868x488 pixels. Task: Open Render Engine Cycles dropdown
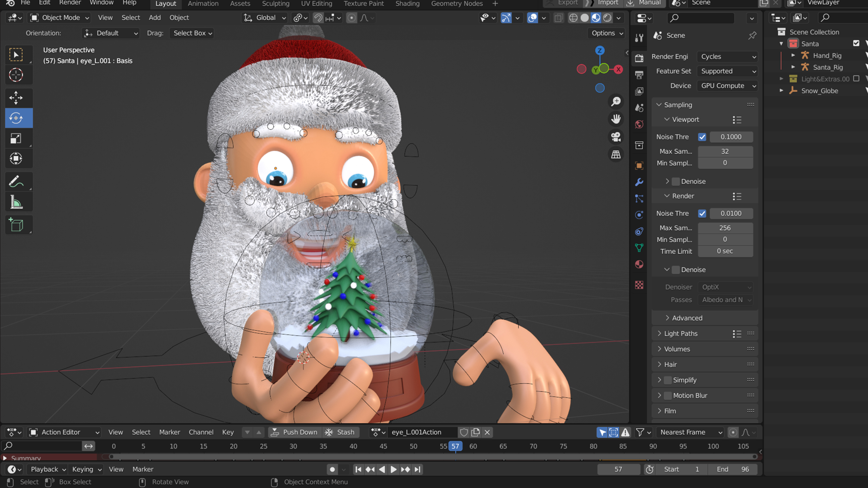click(727, 57)
